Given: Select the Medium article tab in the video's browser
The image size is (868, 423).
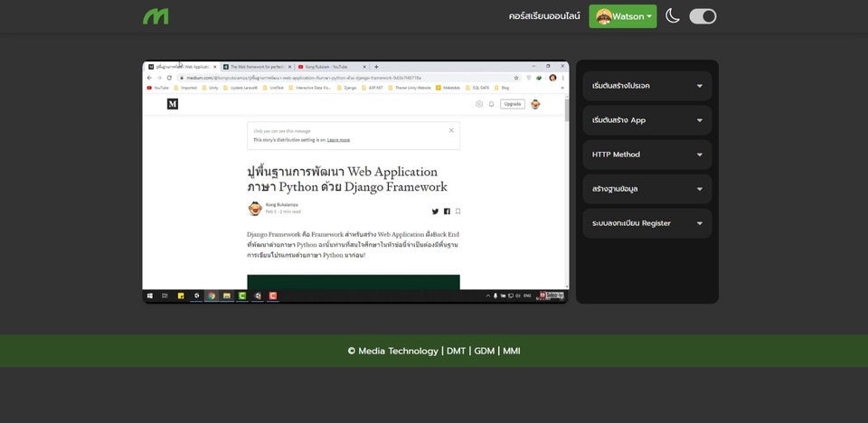Looking at the screenshot, I should click(182, 67).
